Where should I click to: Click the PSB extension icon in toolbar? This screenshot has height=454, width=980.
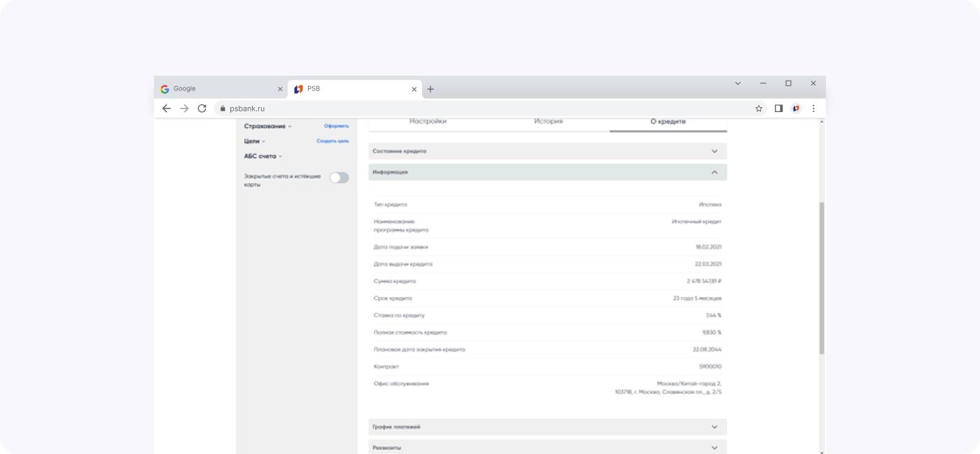[x=796, y=109]
